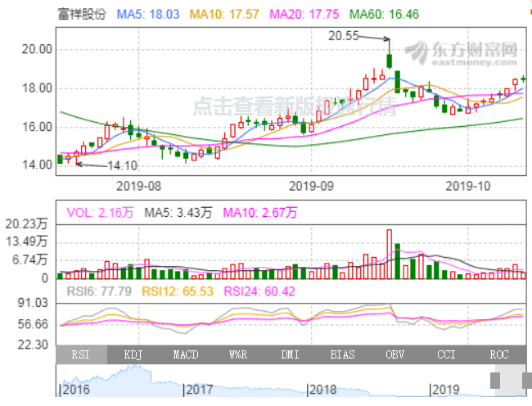The width and height of the screenshot is (532, 406).
Task: Click the 14.10 low price annotation
Action: [123, 165]
